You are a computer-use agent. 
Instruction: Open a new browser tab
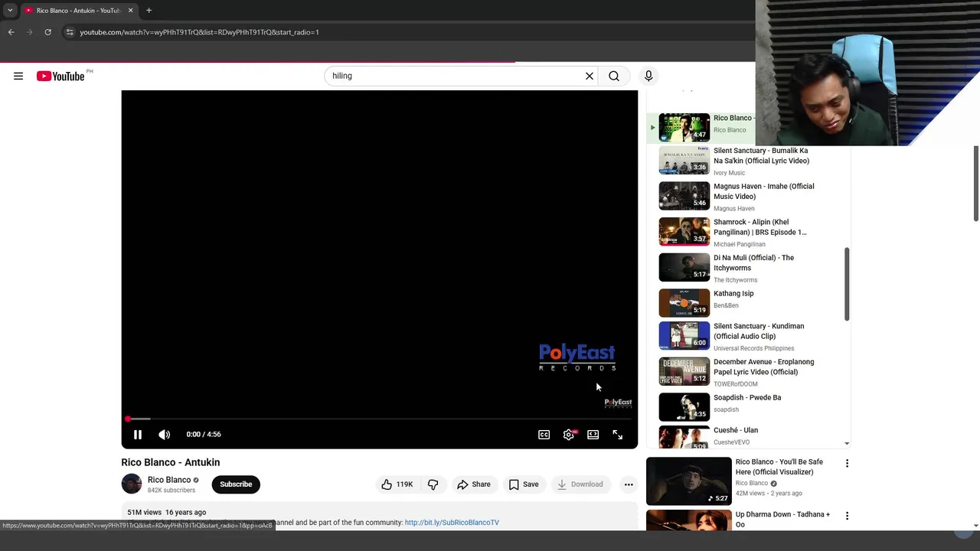pyautogui.click(x=149, y=11)
